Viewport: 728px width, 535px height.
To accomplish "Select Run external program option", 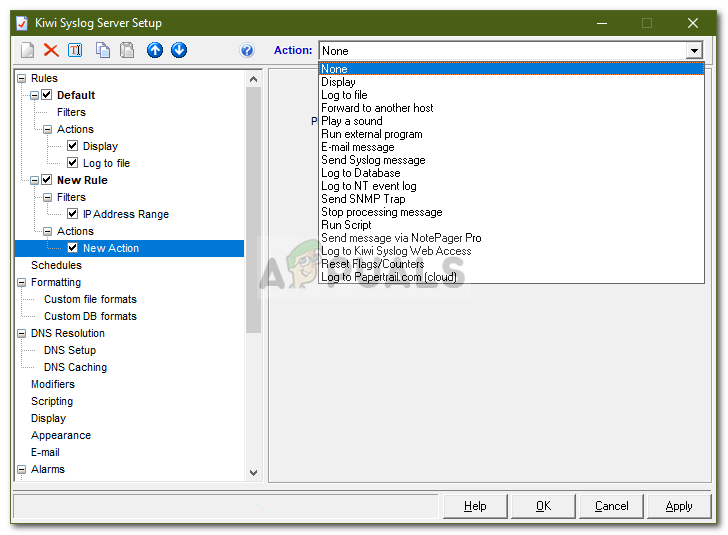I will tap(511, 134).
